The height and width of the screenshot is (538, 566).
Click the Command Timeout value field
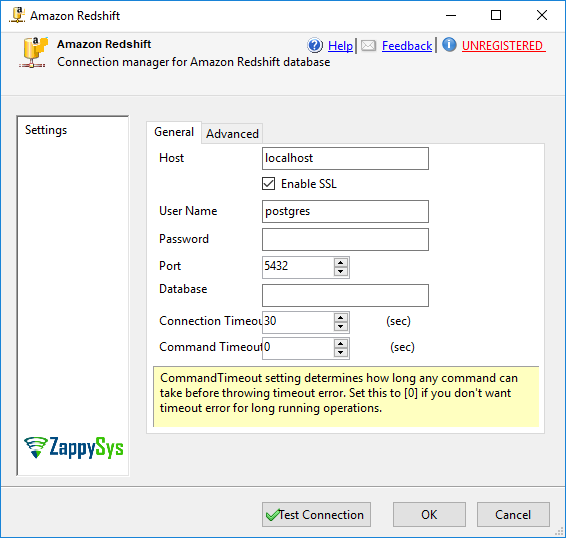pyautogui.click(x=298, y=348)
